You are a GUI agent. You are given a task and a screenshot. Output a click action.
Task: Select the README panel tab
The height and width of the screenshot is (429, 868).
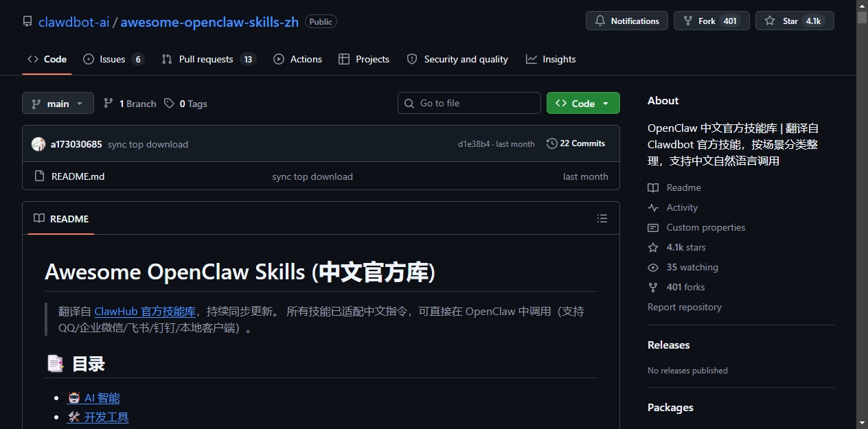tap(61, 218)
